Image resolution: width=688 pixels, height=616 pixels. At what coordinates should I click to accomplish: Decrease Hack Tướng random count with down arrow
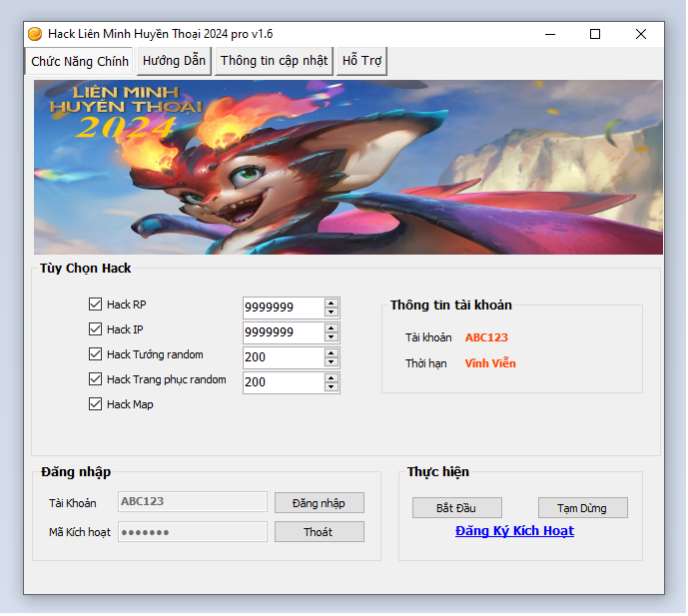point(332,362)
